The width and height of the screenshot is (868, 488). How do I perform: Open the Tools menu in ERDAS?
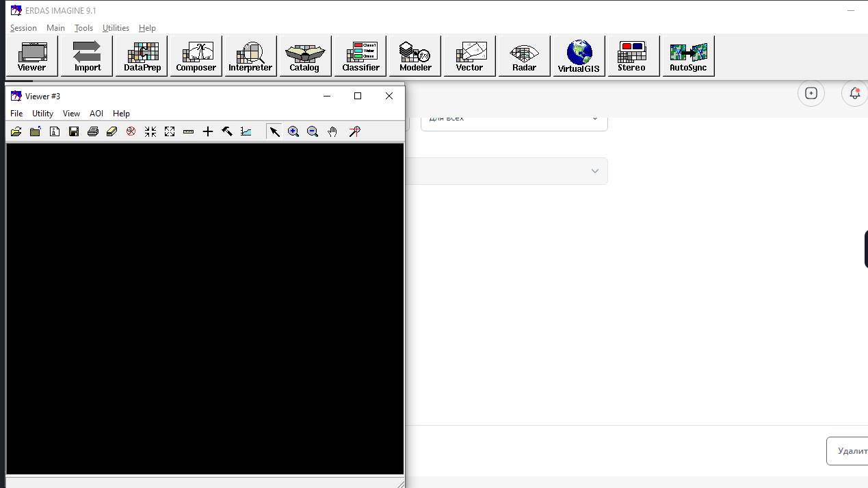click(83, 28)
